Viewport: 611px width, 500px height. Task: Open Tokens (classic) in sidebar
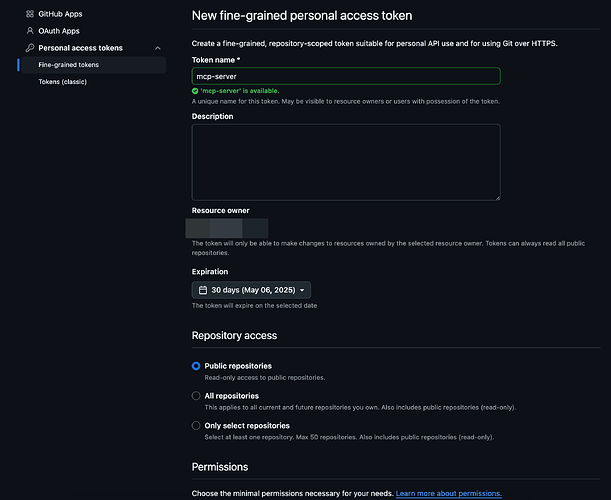(x=62, y=82)
